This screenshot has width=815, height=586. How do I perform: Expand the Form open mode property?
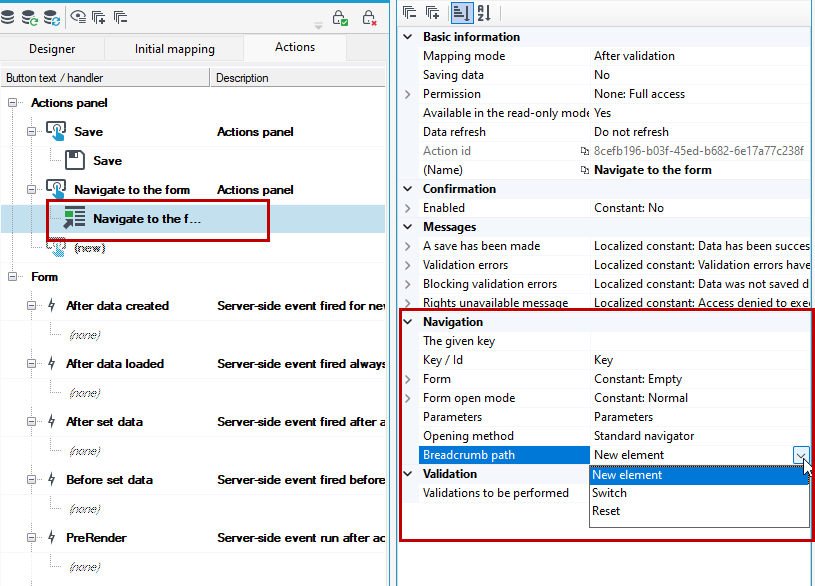coord(408,398)
